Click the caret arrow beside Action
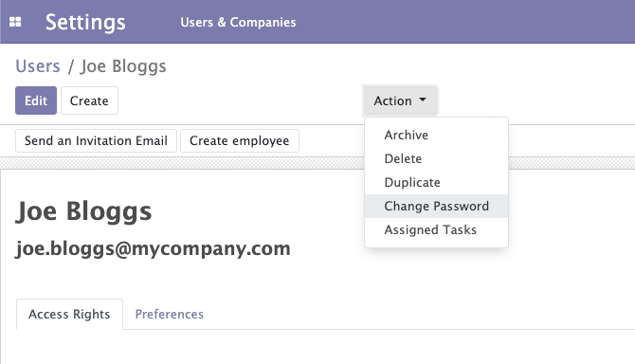This screenshot has height=364, width=635. (x=423, y=100)
